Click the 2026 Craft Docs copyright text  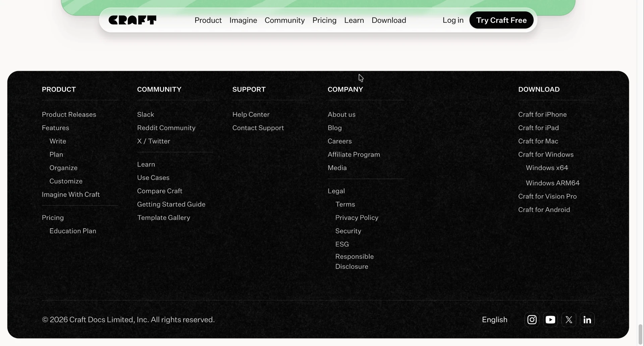pyautogui.click(x=128, y=320)
